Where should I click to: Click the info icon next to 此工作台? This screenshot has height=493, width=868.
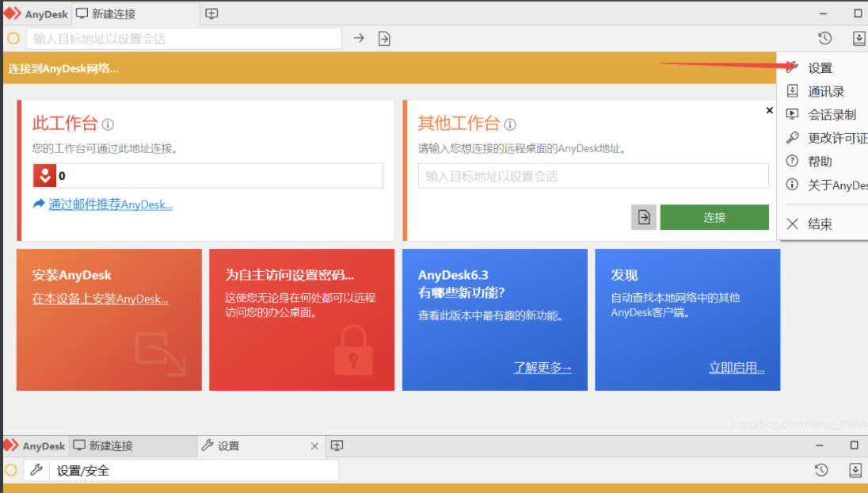[x=108, y=124]
